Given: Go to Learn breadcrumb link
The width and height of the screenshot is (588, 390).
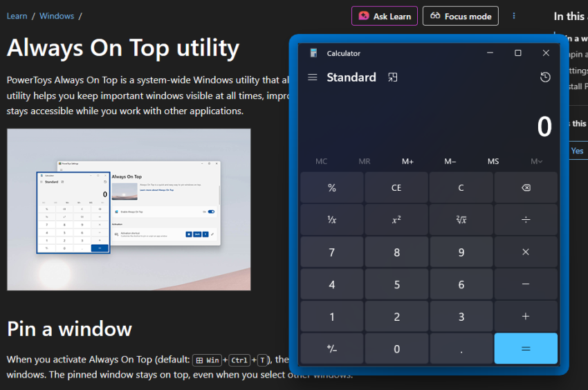Looking at the screenshot, I should click(17, 15).
